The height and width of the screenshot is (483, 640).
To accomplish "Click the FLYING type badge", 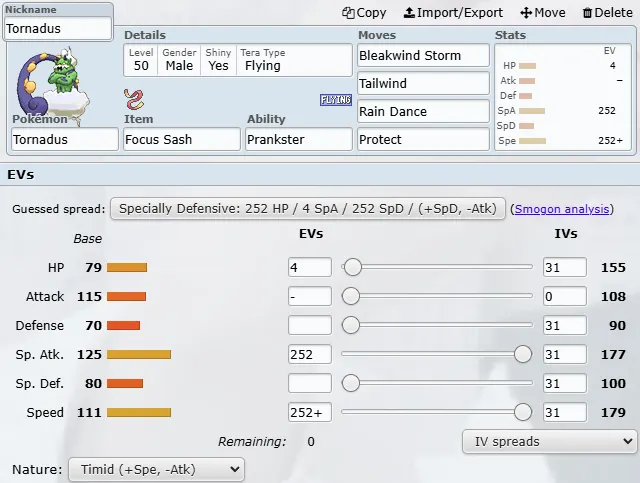I will tap(336, 100).
